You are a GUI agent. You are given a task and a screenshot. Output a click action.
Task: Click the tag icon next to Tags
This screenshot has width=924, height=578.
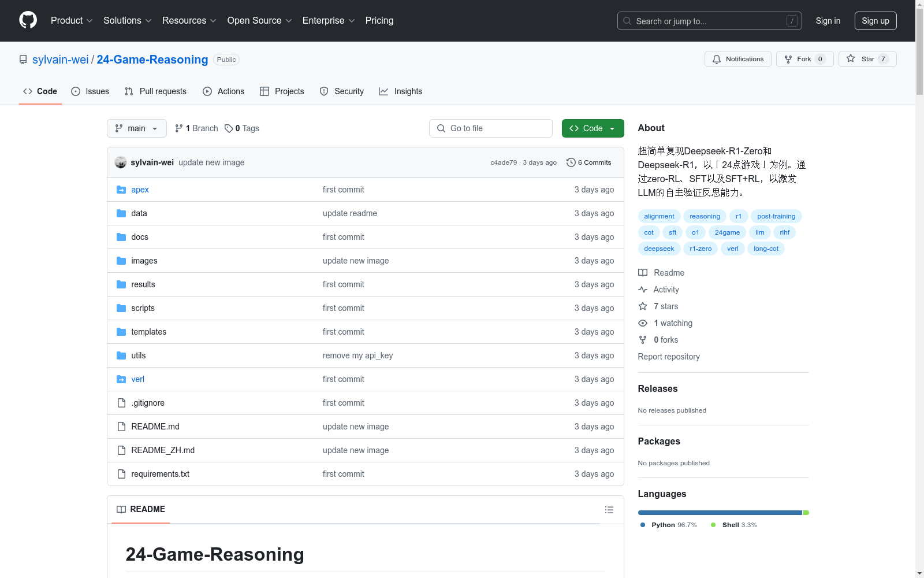click(x=229, y=128)
